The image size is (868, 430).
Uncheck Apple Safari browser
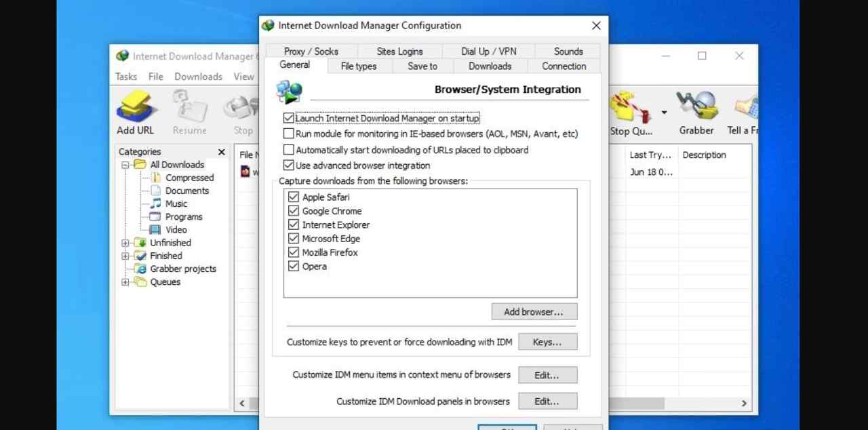coord(294,197)
